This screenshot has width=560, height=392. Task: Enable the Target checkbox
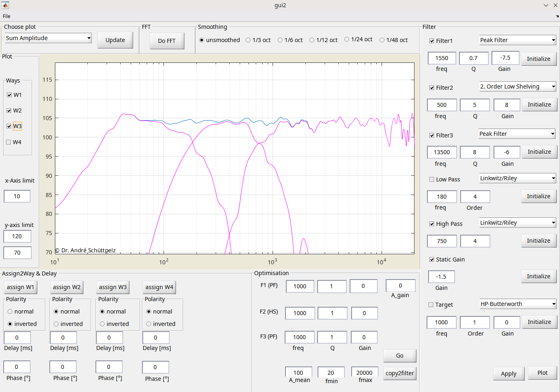point(431,305)
